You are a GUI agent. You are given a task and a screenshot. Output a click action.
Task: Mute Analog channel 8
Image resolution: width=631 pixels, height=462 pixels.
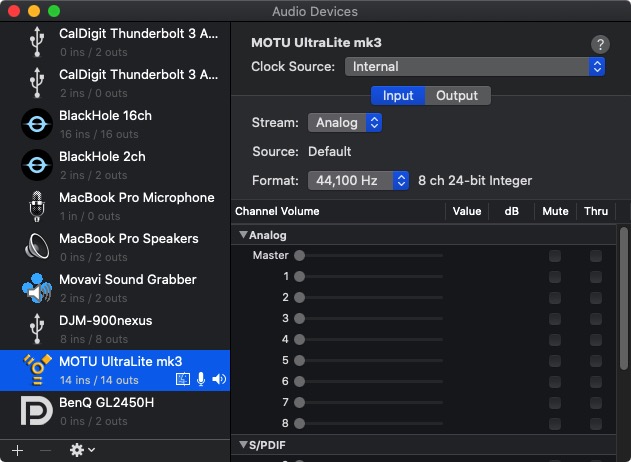coord(555,423)
